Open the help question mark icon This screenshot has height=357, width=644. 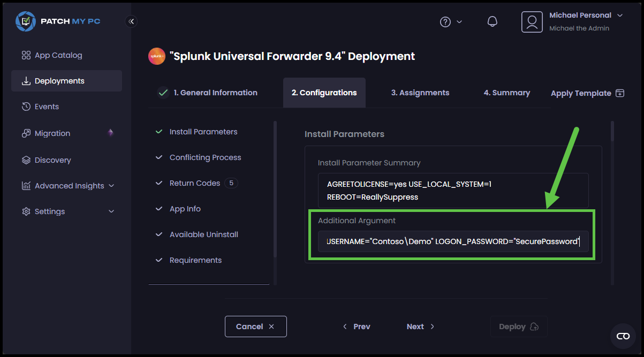click(x=445, y=21)
